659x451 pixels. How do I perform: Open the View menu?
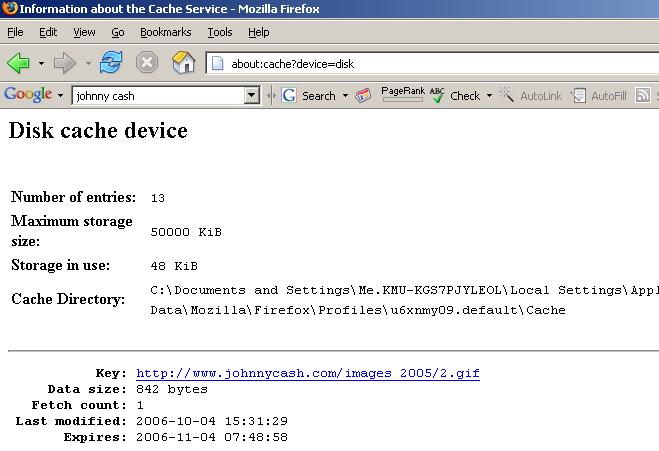point(84,32)
